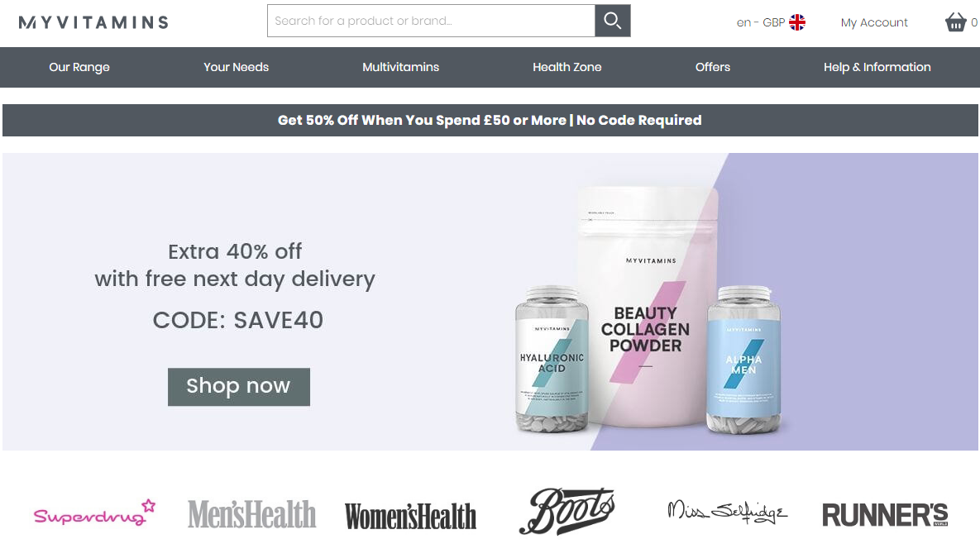Go home via the Myvitamins logo
980x544 pixels.
coord(93,22)
